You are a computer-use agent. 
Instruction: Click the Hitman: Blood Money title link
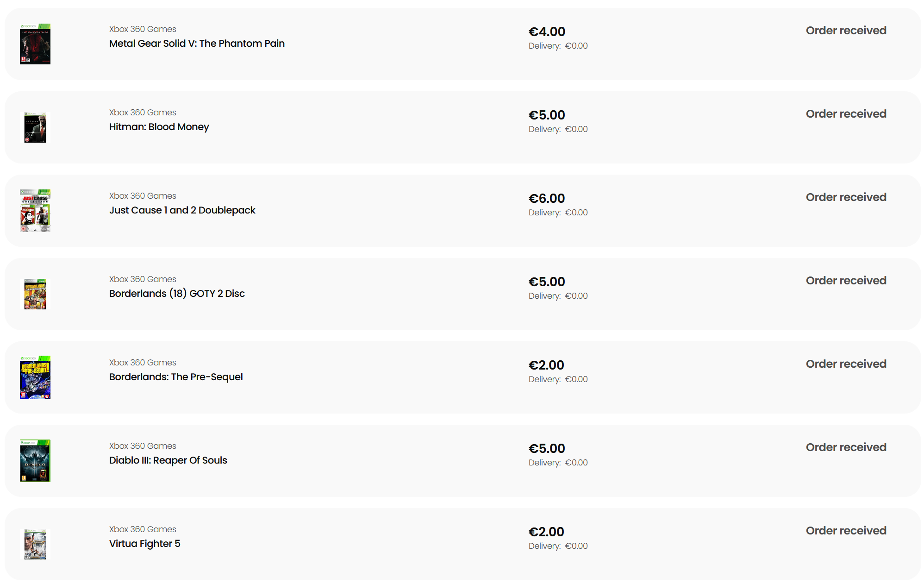(x=159, y=127)
